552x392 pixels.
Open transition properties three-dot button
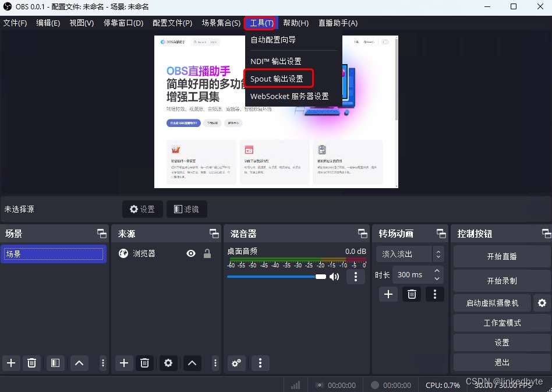point(435,295)
